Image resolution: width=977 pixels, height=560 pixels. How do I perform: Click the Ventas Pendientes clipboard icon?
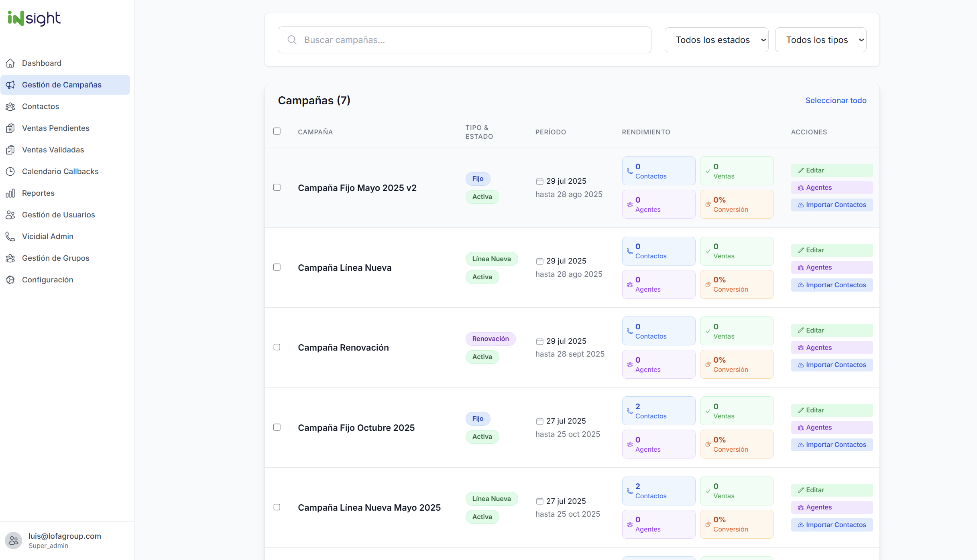point(10,128)
